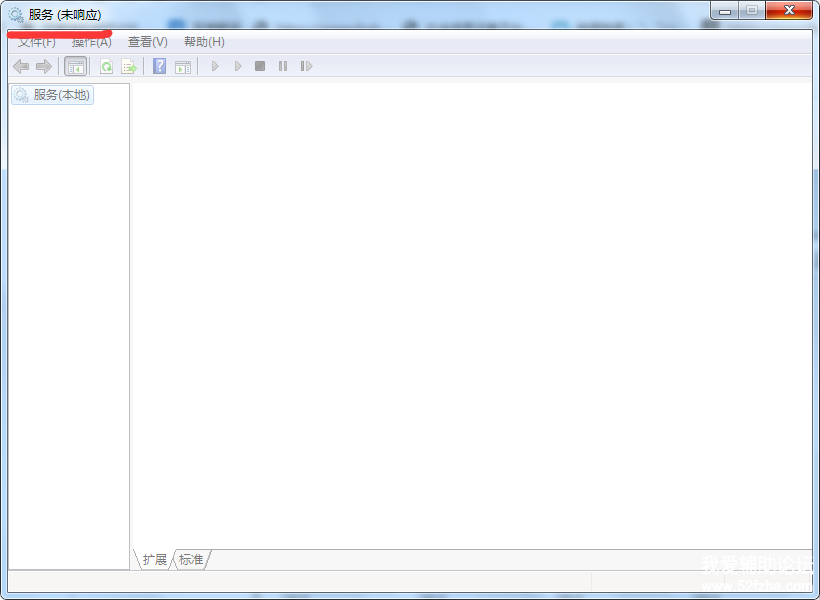This screenshot has width=820, height=600.
Task: Click the Forward arrow toolbar icon
Action: [x=44, y=66]
